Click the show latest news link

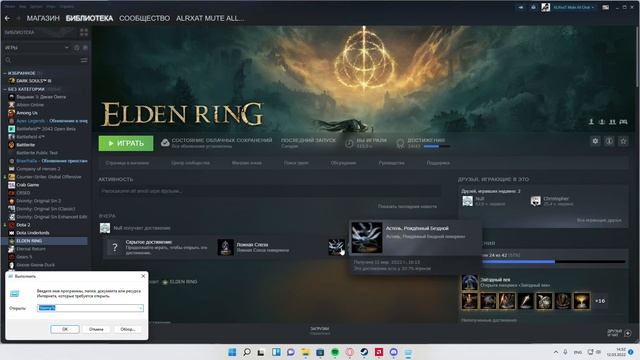click(407, 207)
